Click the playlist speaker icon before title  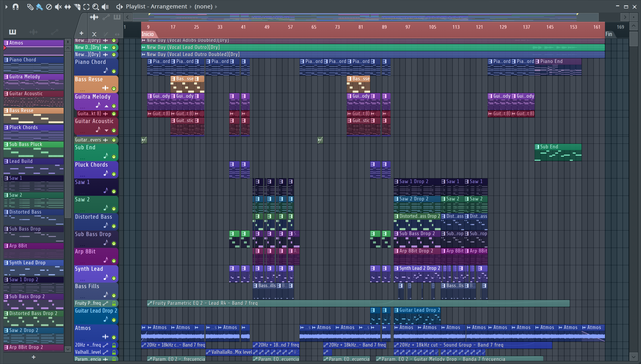point(120,7)
